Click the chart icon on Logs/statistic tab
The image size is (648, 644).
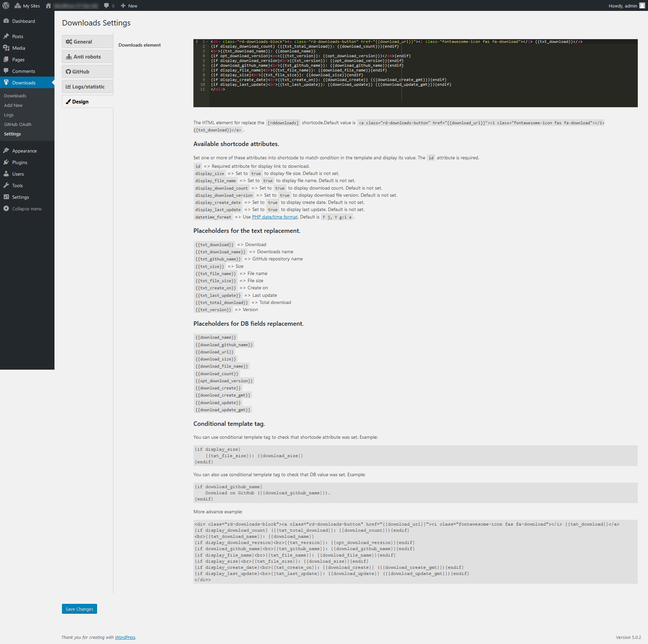click(68, 86)
